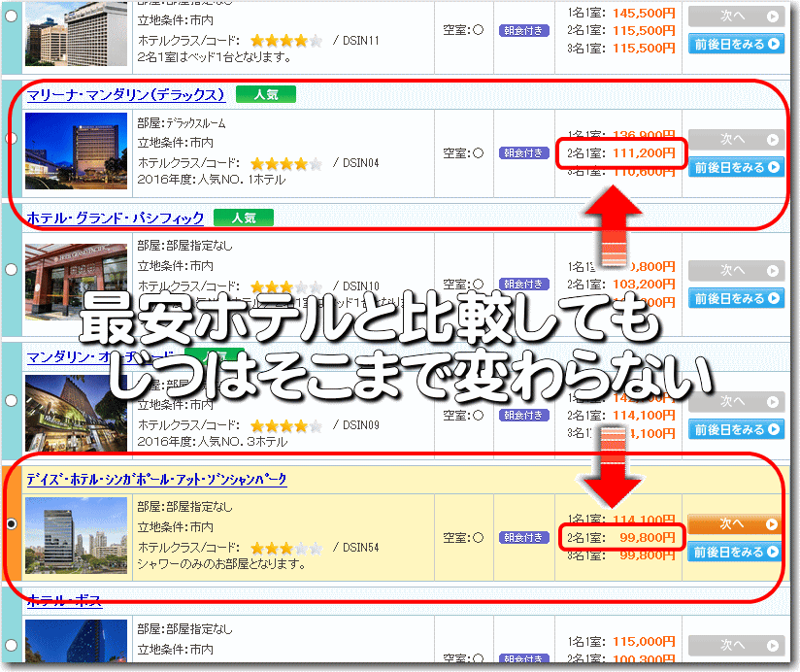Open マリーナ・マンダリン(デラックス) hotel link
The image size is (800, 672).
(125, 95)
